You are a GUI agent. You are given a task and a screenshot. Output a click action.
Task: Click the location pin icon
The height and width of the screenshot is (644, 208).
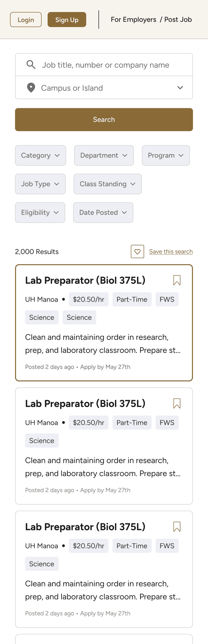(x=31, y=88)
